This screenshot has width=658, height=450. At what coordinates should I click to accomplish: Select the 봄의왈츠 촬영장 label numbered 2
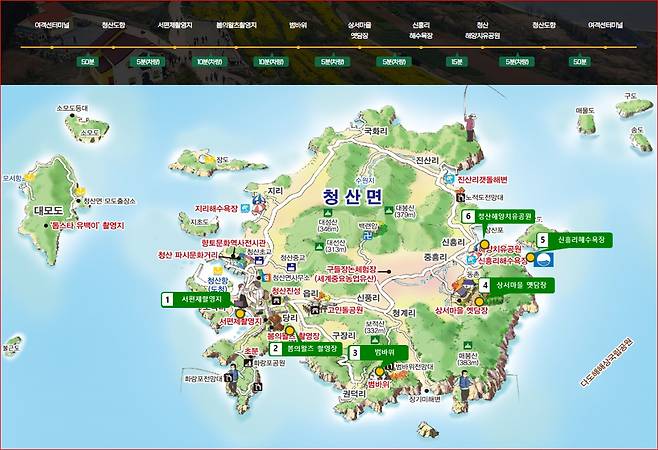coord(304,349)
